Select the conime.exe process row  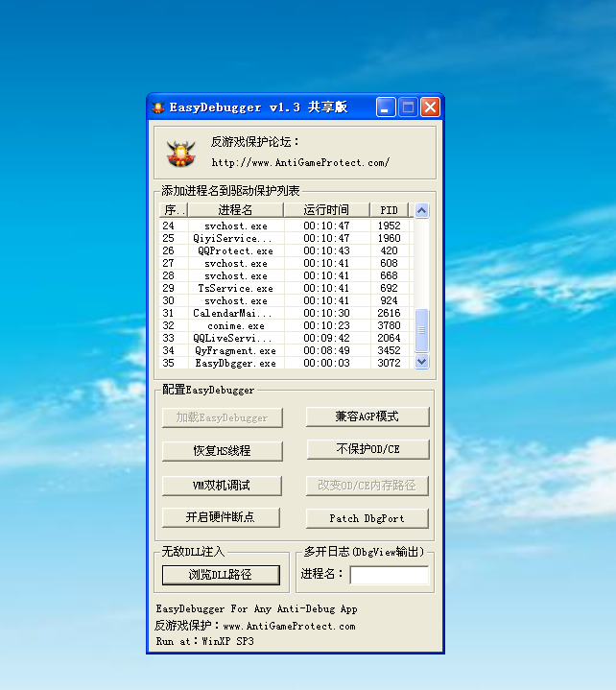coord(286,325)
